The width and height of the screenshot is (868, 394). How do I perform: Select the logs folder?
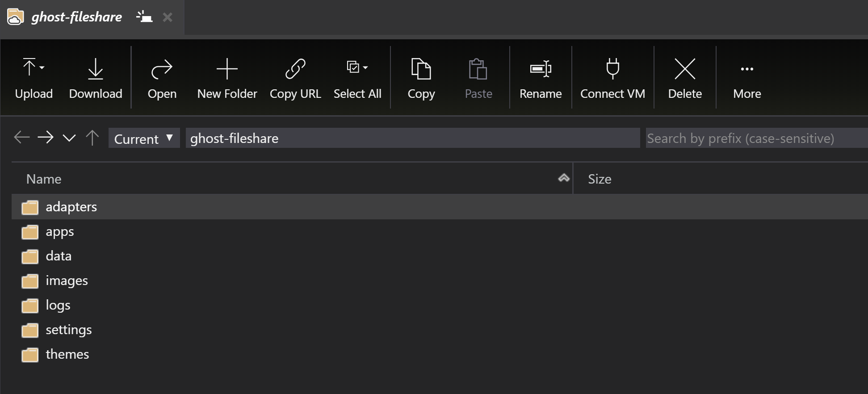pyautogui.click(x=440, y=305)
